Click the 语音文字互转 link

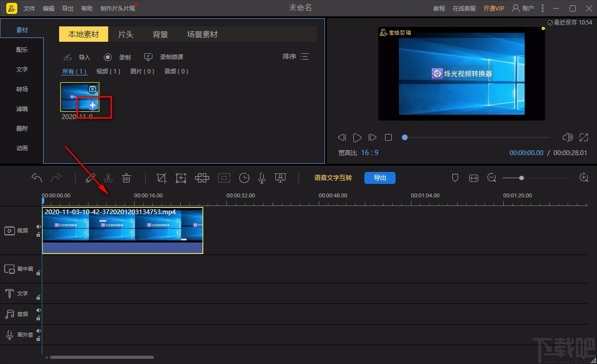click(x=333, y=178)
